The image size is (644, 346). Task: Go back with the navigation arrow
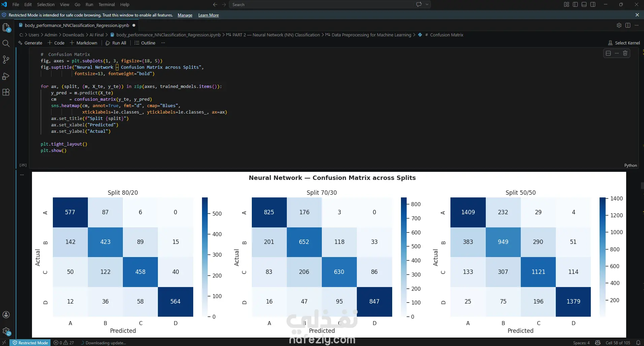point(215,4)
